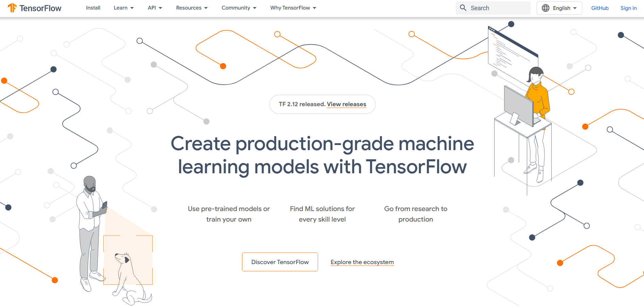The height and width of the screenshot is (306, 644).
Task: Click the 'TF 2.12 released.' announcement text
Action: (302, 104)
